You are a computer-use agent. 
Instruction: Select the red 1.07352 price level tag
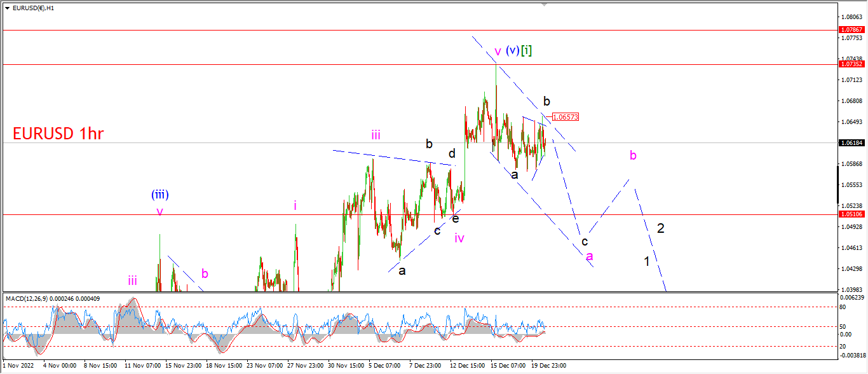click(x=851, y=64)
